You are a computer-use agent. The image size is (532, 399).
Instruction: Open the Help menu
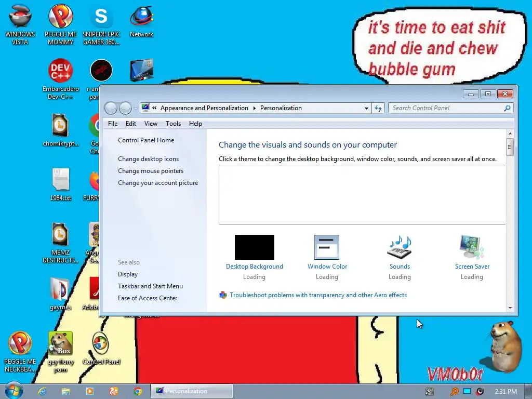pyautogui.click(x=195, y=124)
